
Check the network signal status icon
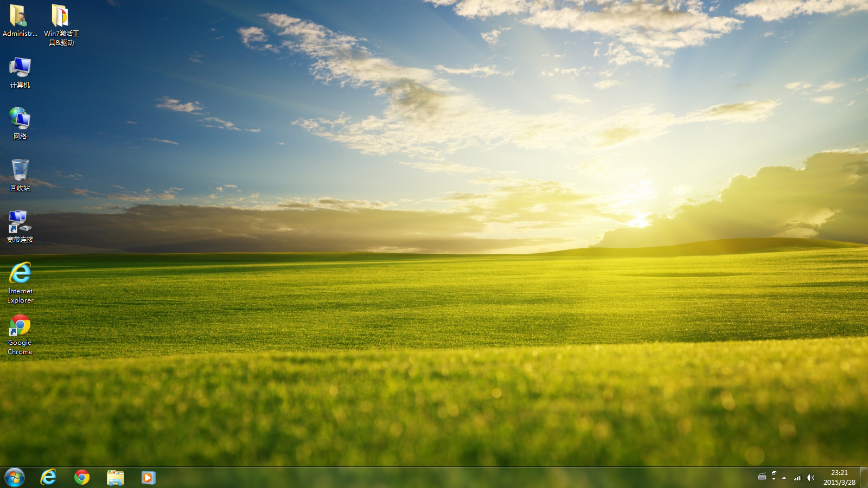[x=797, y=477]
